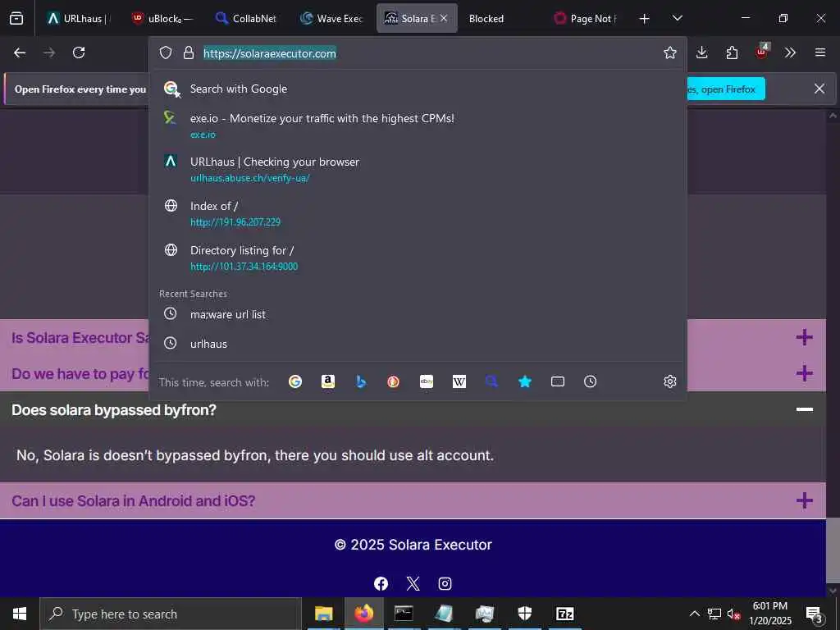
Task: Search this time with Google
Action: [x=295, y=381]
